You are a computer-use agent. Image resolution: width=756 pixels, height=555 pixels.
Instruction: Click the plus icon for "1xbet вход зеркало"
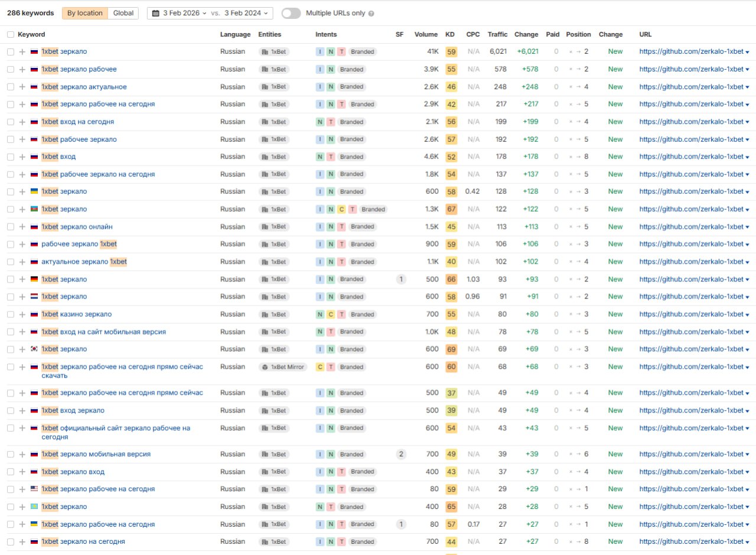(x=22, y=411)
